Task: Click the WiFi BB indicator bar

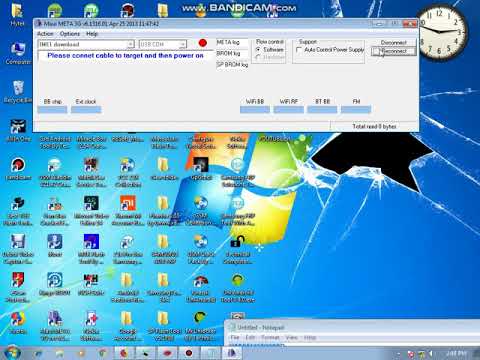Action: click(x=255, y=110)
